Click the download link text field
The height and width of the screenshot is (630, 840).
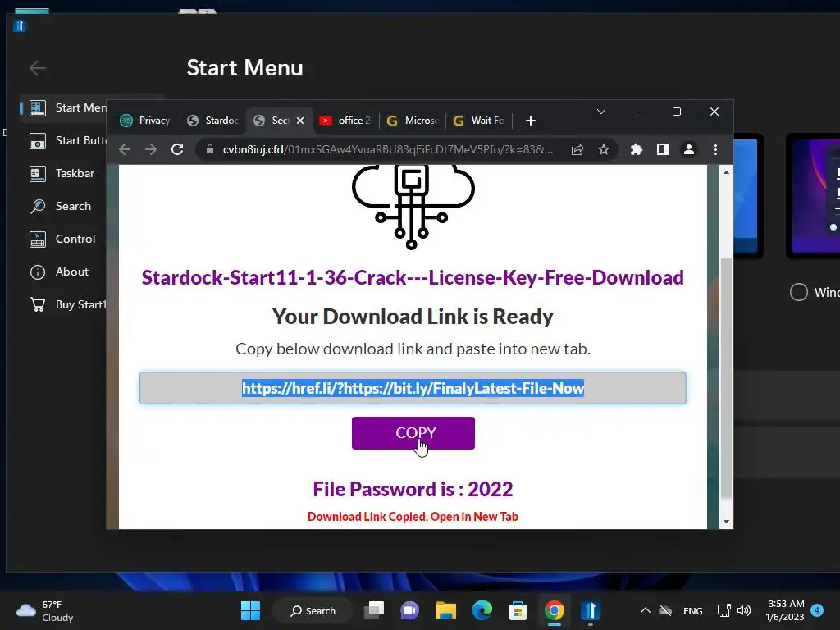click(x=413, y=388)
